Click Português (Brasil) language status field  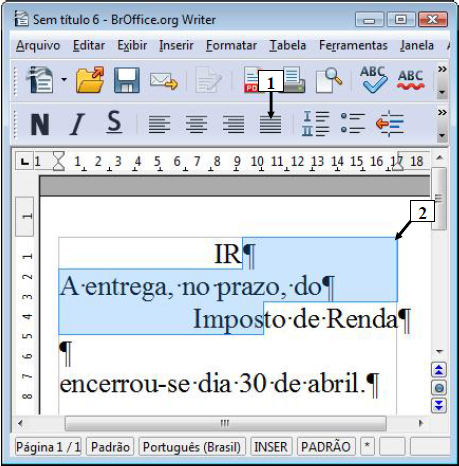pos(192,447)
